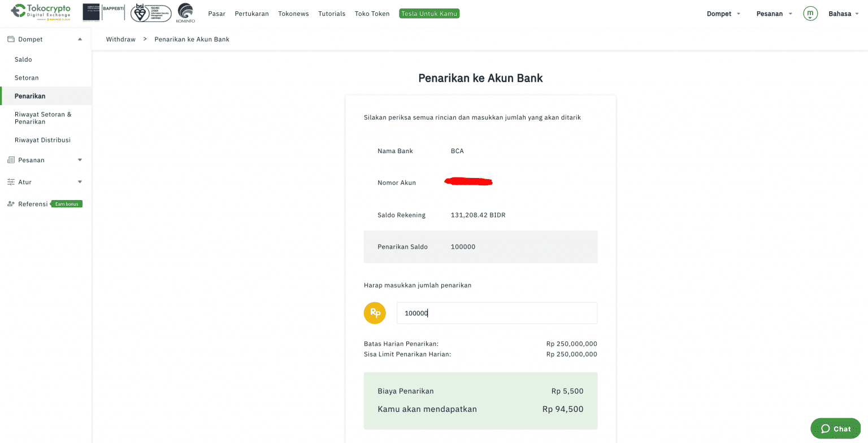Go to the Pasar menu
The image size is (868, 443).
click(x=217, y=14)
